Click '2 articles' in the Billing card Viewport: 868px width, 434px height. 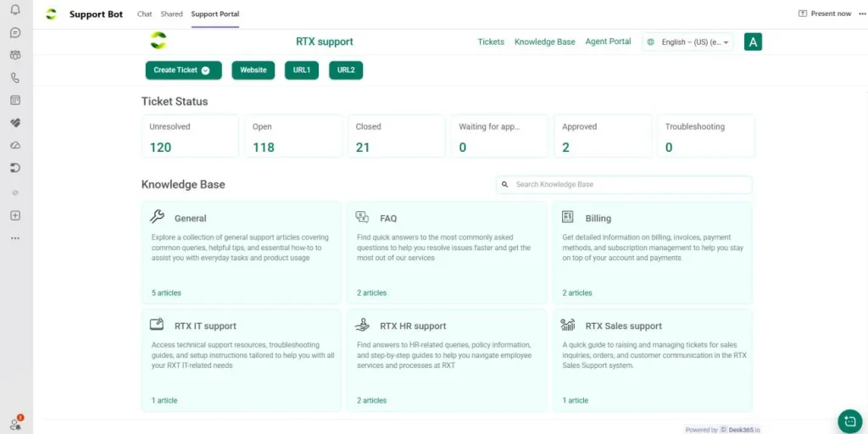point(576,292)
